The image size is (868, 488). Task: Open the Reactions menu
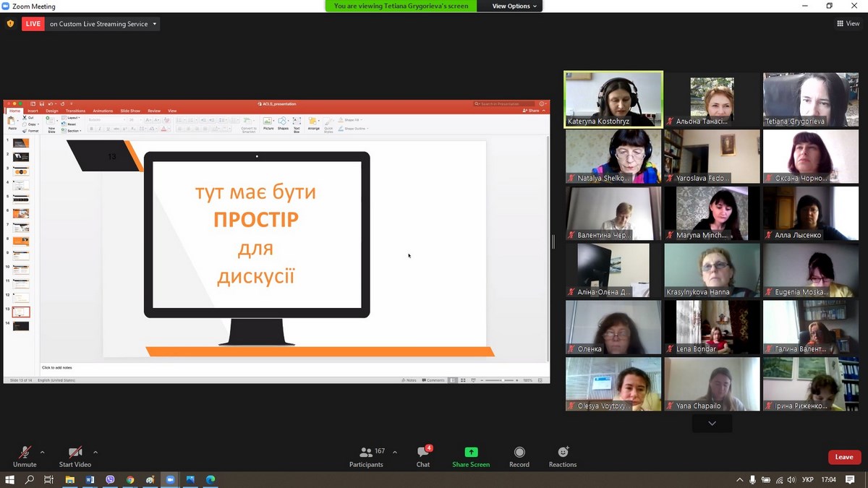563,453
